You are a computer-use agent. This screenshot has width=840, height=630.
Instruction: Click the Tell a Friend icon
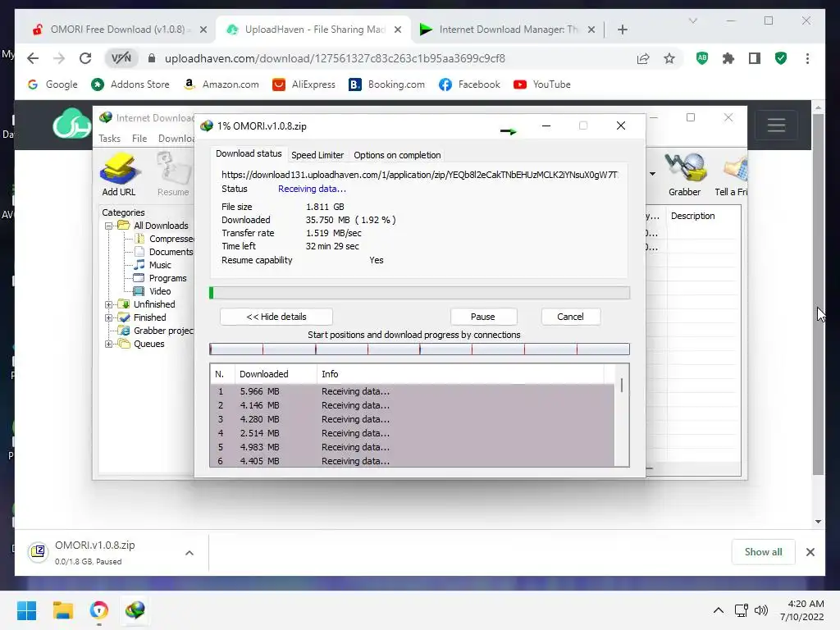(731, 174)
